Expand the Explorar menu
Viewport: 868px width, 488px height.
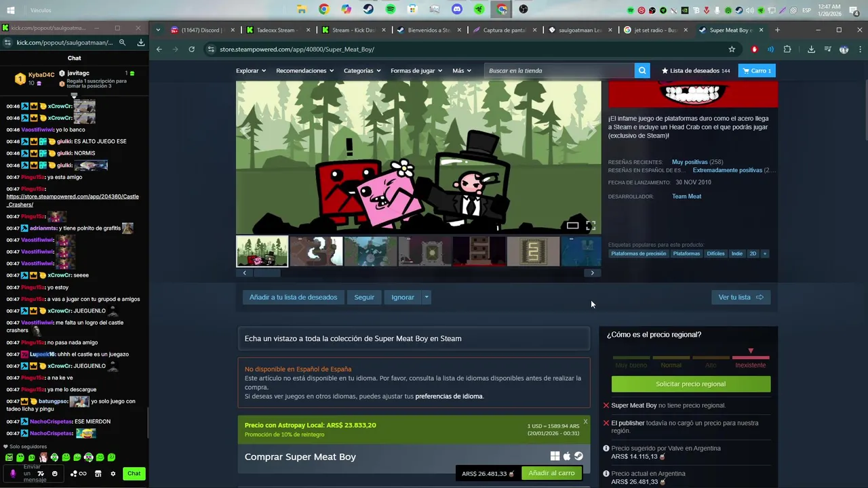pyautogui.click(x=251, y=70)
